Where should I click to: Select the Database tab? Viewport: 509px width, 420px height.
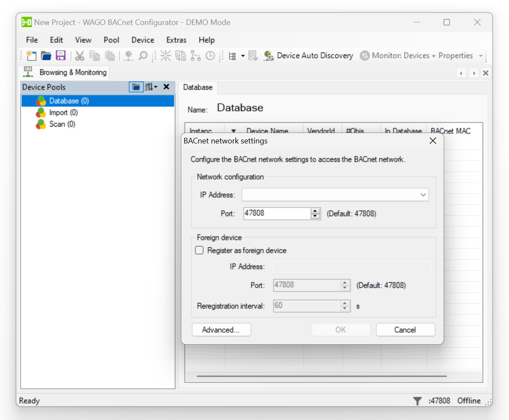pos(198,87)
